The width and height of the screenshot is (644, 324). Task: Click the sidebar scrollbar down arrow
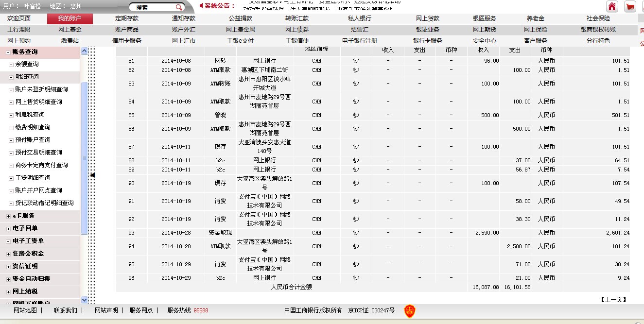pyautogui.click(x=84, y=300)
